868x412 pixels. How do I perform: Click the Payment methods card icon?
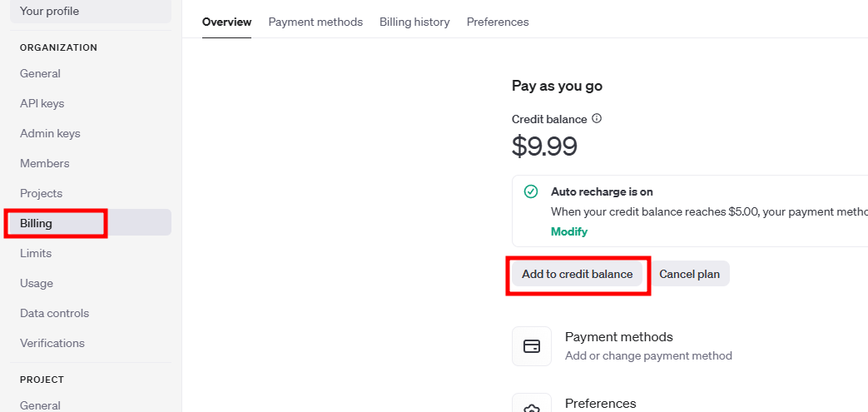click(532, 346)
